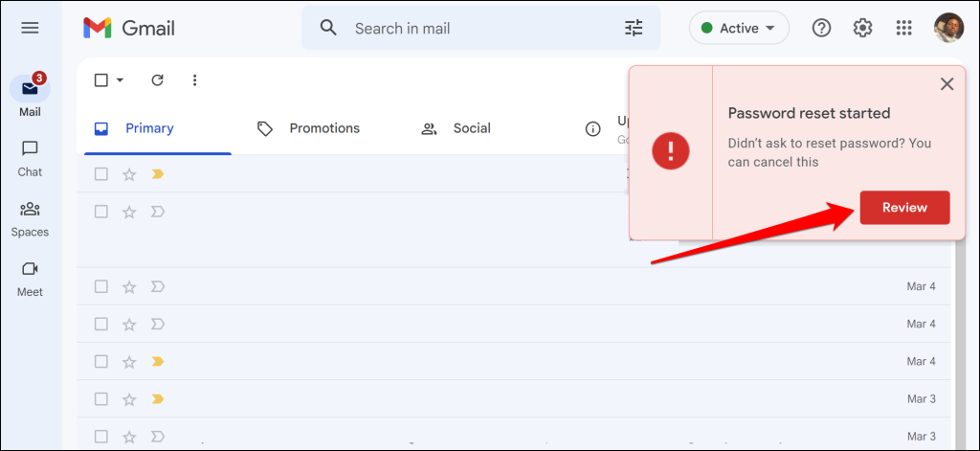980x451 pixels.
Task: Click the refresh inbox icon
Action: coord(158,80)
